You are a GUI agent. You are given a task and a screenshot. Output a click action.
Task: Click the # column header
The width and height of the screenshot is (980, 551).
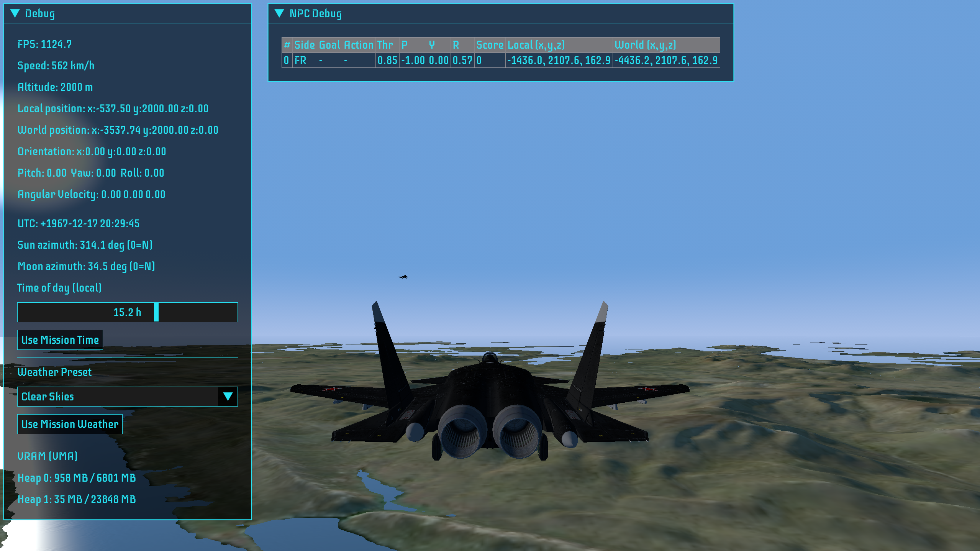click(287, 45)
